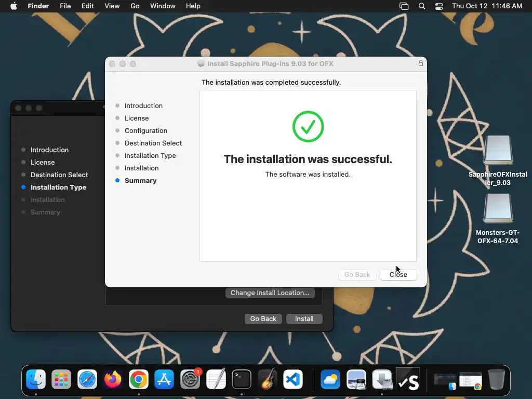Open Spotlight search in menu bar
Screen dimensions: 532x399
click(x=422, y=6)
